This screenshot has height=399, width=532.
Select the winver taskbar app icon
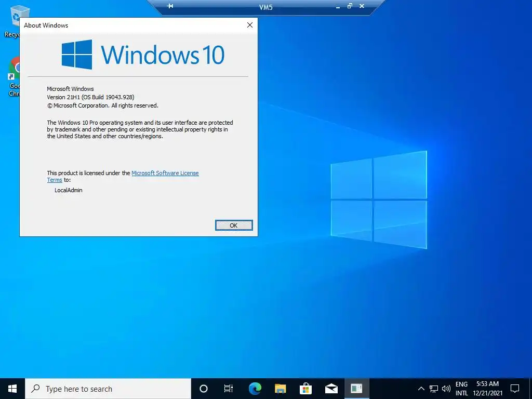356,389
